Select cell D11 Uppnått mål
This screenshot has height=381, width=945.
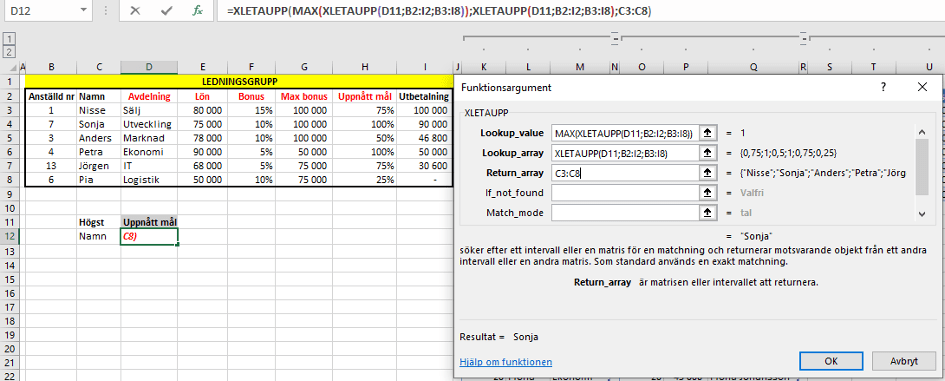[x=149, y=222]
